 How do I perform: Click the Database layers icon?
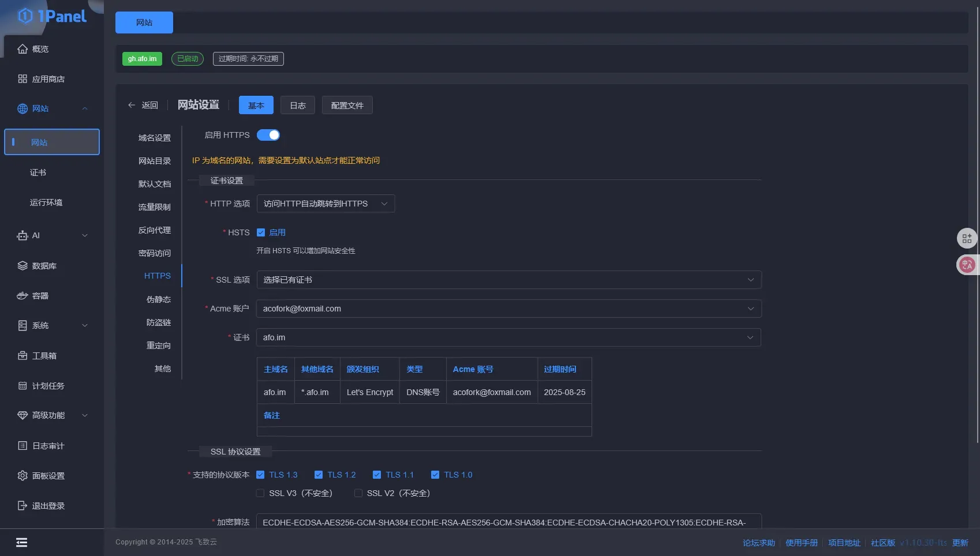[23, 266]
